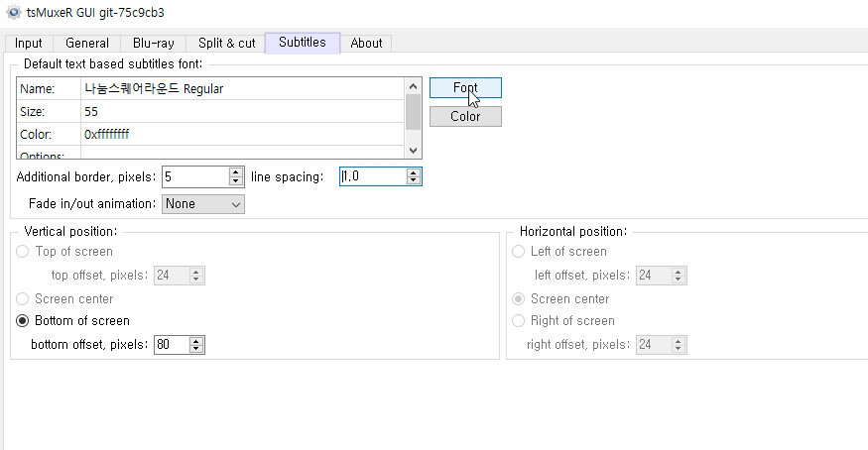Click the tsMuxeR app icon in title bar
Screen dimensions: 868x450
point(12,12)
